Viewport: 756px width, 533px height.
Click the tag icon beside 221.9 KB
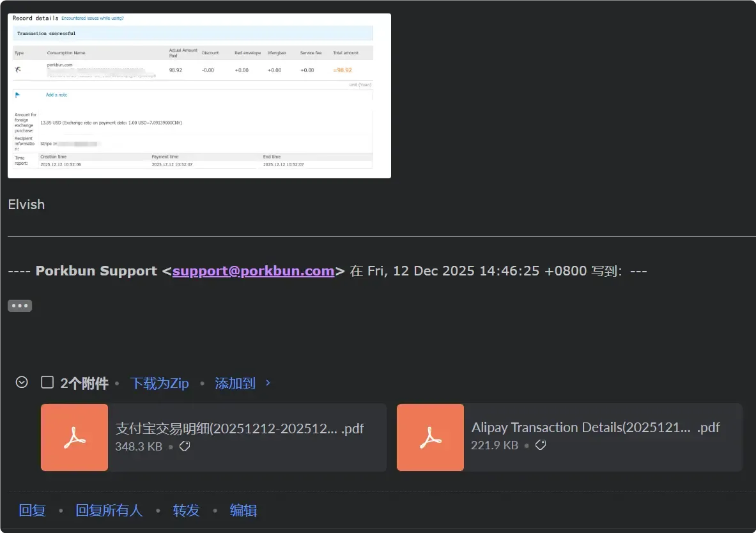(x=541, y=445)
